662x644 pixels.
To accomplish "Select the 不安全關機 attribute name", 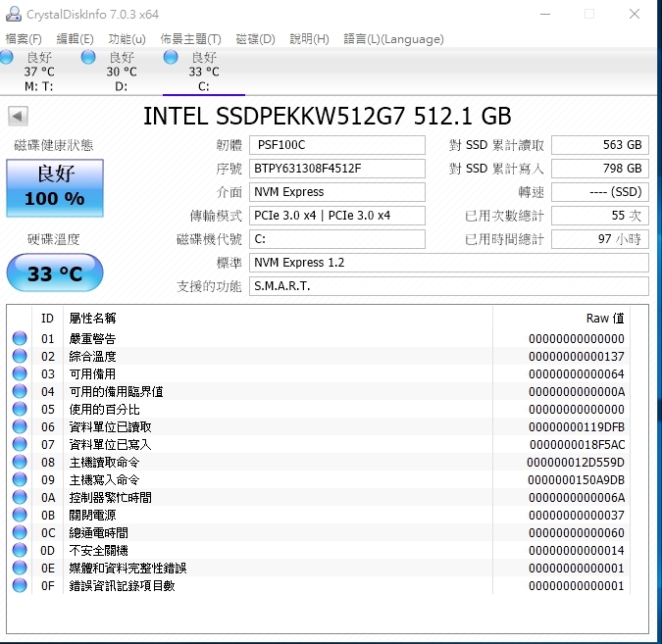I will tap(98, 551).
